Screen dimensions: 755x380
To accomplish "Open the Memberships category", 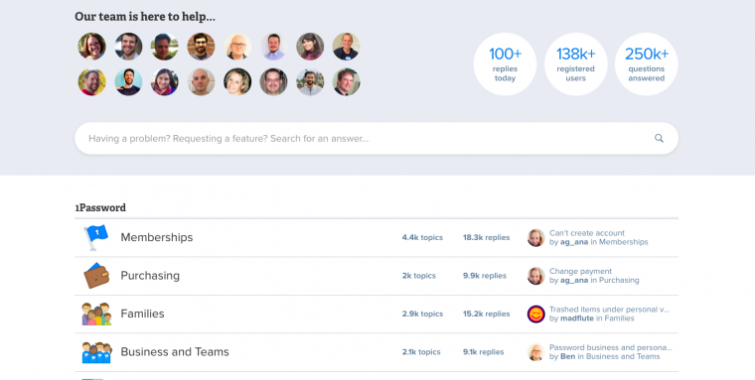I will click(156, 237).
